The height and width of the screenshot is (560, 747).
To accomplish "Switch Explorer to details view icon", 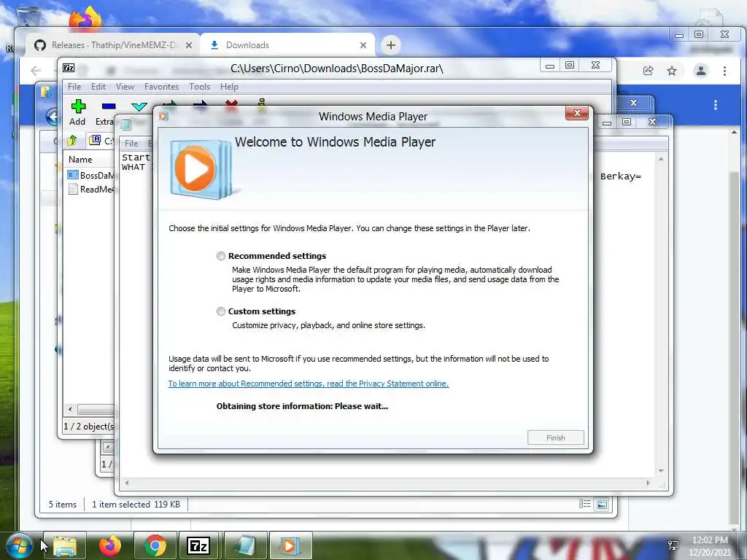I will tap(584, 504).
